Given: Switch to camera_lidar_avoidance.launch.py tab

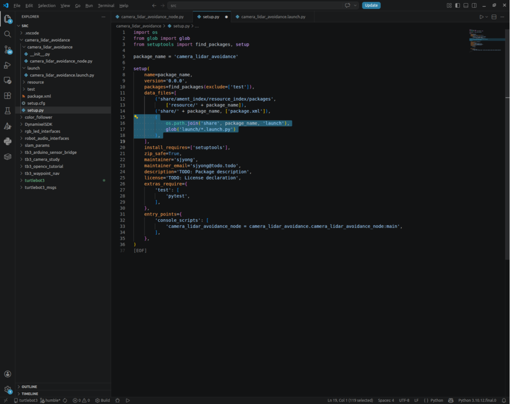Looking at the screenshot, I should tap(273, 17).
